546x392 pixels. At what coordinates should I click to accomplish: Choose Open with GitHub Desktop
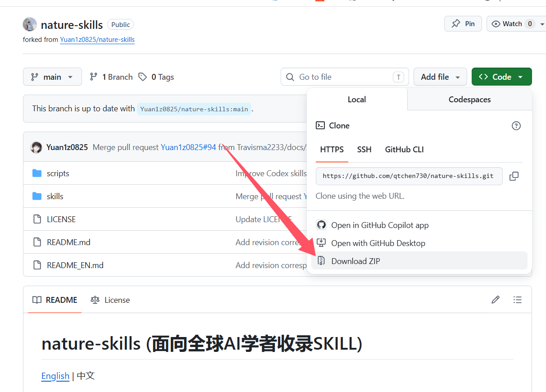[419, 243]
